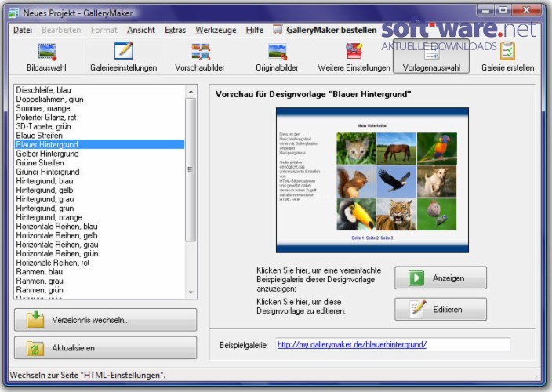The image size is (552, 392).
Task: Select template "Hintergrund, orange"
Action: coord(100,217)
